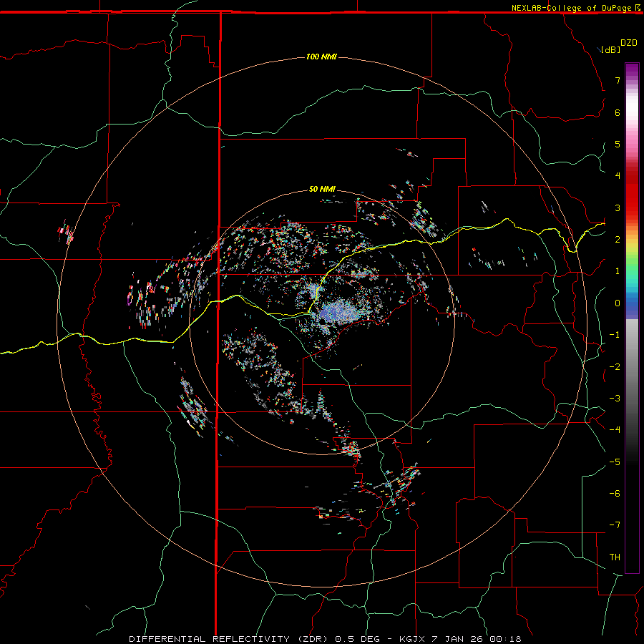Select the 6 value on scale
644x644 pixels.
[x=618, y=112]
